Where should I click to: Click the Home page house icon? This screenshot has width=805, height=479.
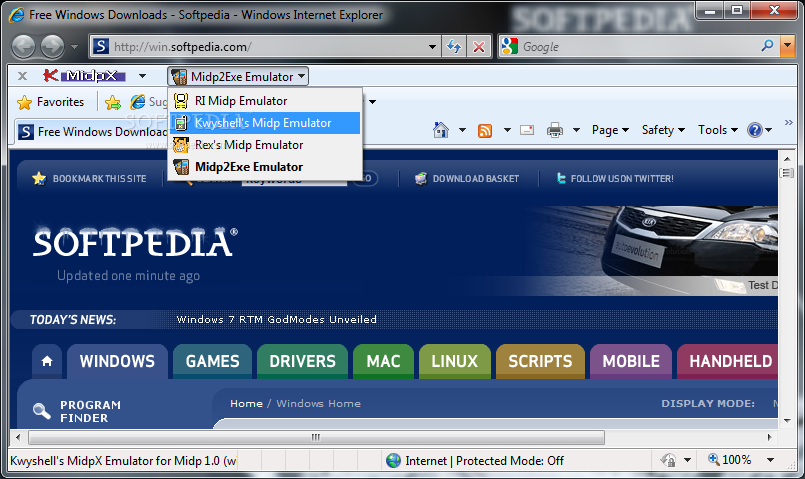coord(441,130)
